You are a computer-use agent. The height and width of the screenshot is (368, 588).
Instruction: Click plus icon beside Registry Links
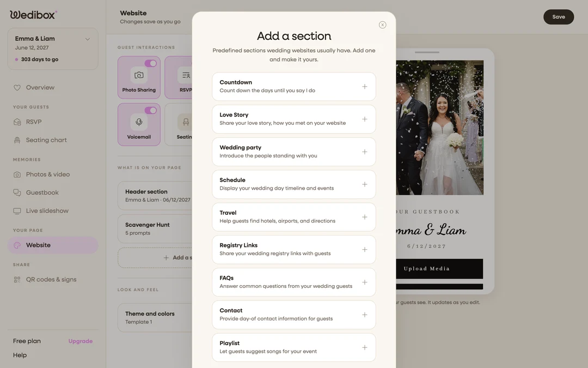(364, 250)
